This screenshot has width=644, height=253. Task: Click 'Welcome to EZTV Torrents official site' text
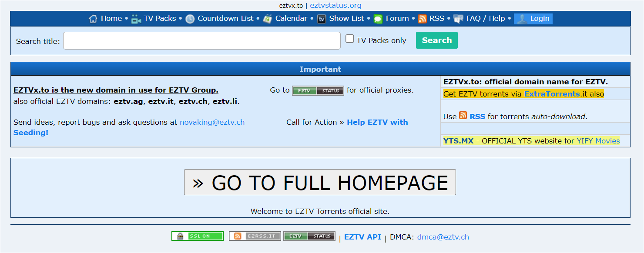(320, 212)
